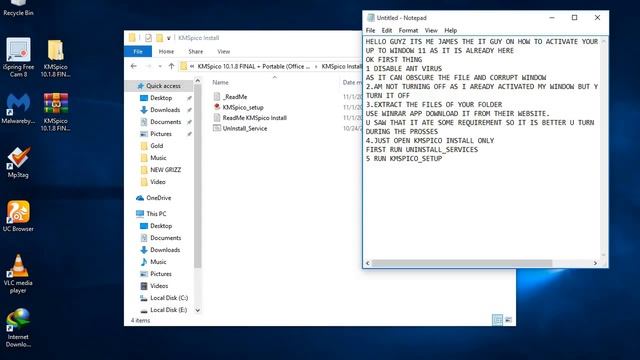Click the Explorer up-one-level arrow

pyautogui.click(x=171, y=66)
